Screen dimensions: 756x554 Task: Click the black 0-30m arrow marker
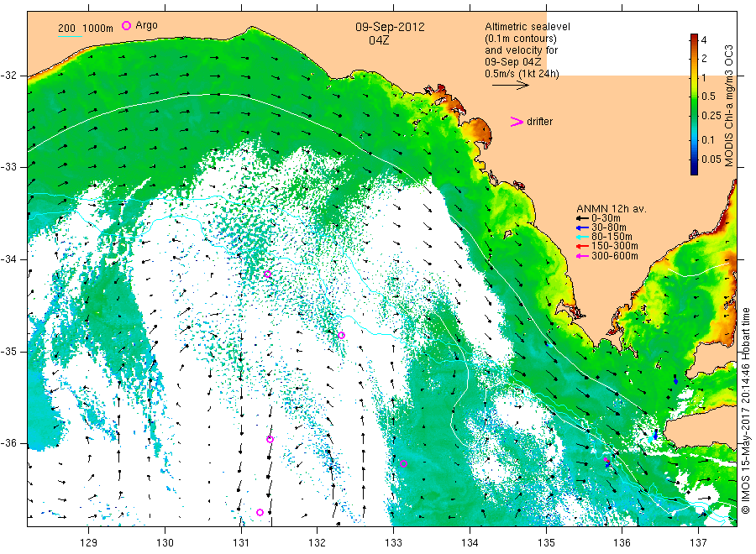[582, 218]
